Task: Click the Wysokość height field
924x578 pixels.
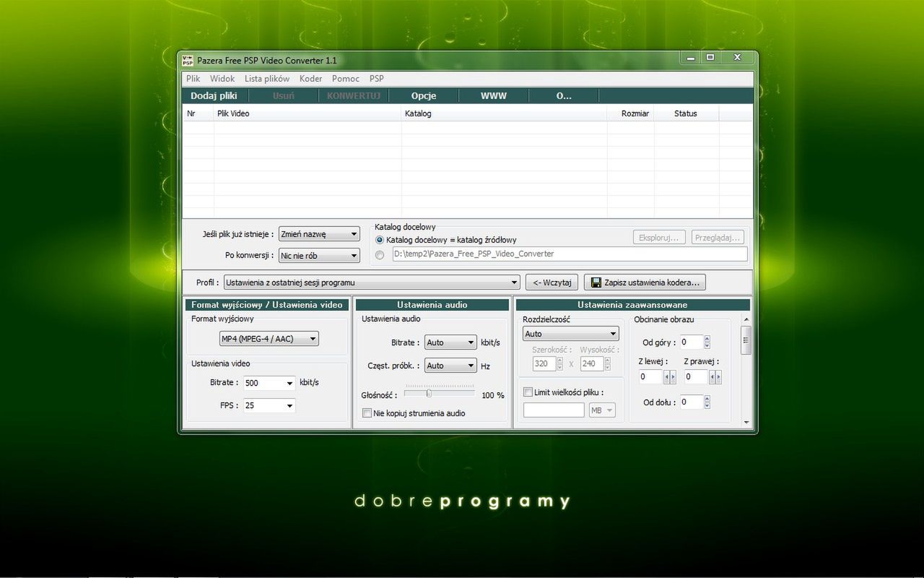Action: point(592,364)
